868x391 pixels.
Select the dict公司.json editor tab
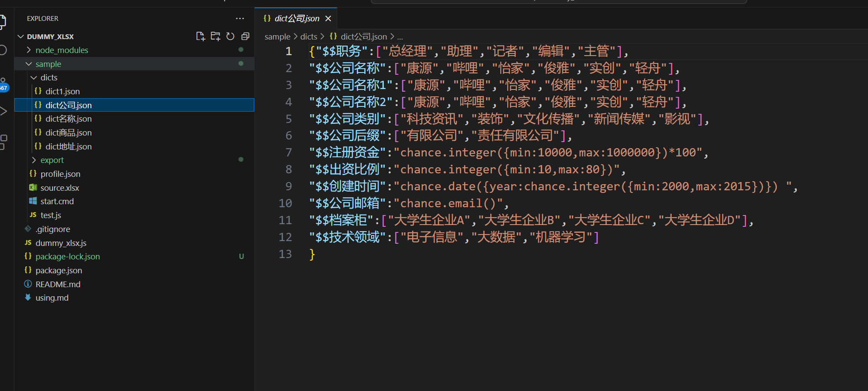click(296, 19)
